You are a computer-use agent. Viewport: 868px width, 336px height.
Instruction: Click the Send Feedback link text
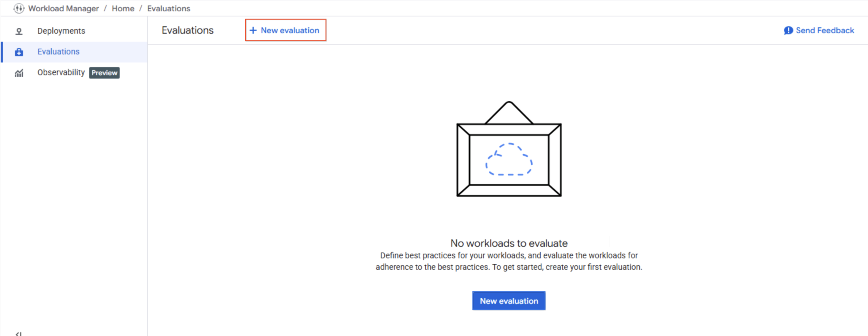[825, 31]
